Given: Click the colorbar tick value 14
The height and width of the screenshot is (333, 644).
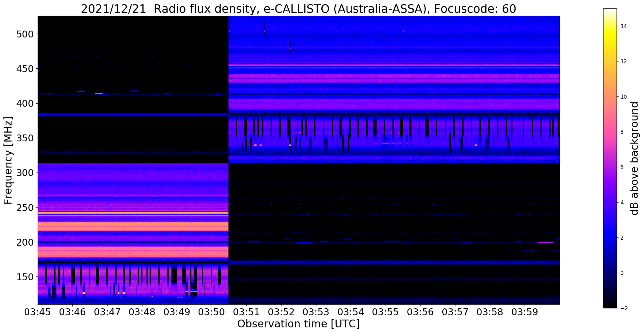Looking at the screenshot, I should 624,26.
